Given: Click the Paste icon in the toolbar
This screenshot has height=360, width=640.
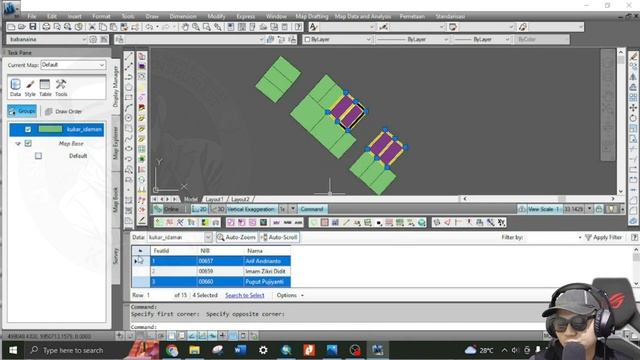Looking at the screenshot, I should coord(113,27).
